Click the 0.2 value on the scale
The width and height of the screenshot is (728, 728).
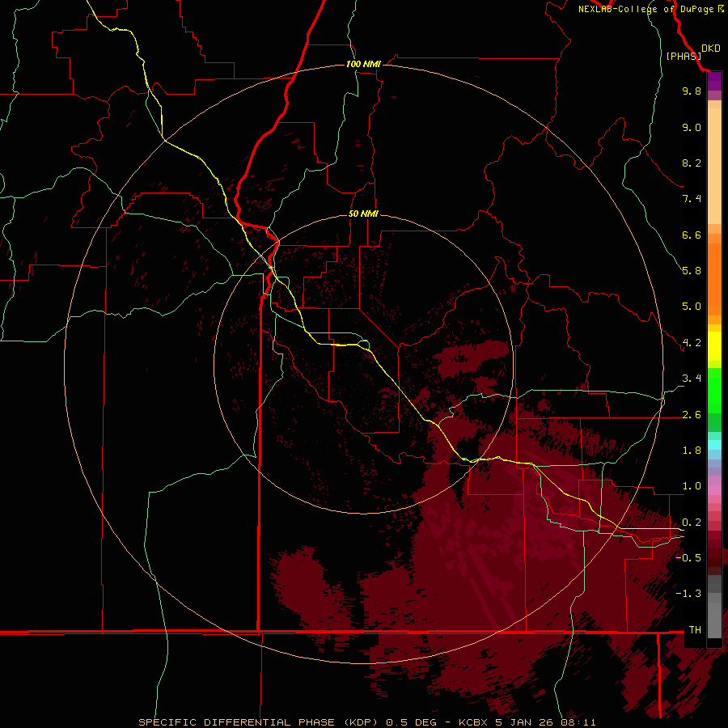(692, 523)
